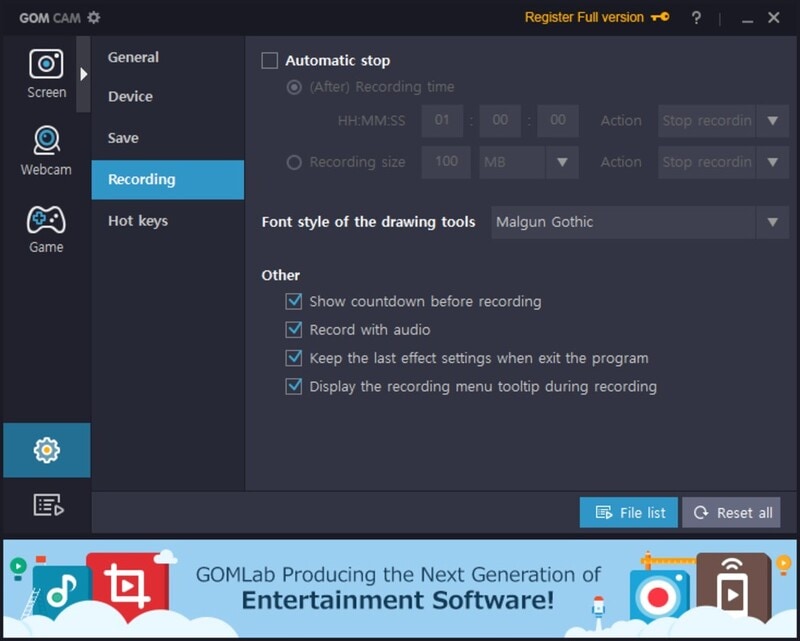The width and height of the screenshot is (800, 641).
Task: Click the File list button
Action: (x=629, y=512)
